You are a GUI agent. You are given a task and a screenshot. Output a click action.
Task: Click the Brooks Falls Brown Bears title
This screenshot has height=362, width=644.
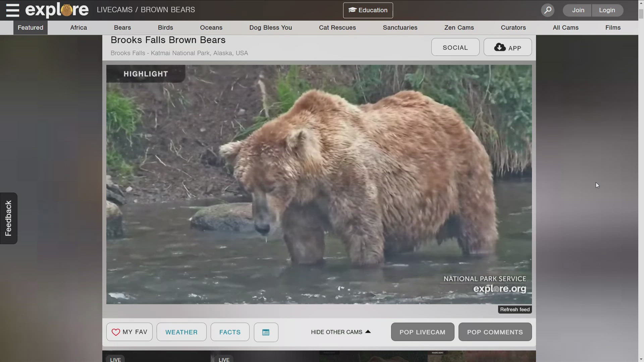point(168,40)
